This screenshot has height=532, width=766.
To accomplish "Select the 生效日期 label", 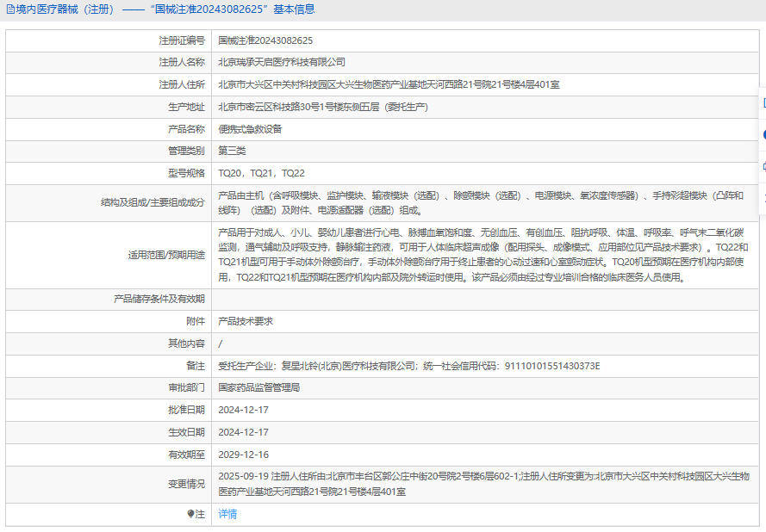I will (x=187, y=432).
